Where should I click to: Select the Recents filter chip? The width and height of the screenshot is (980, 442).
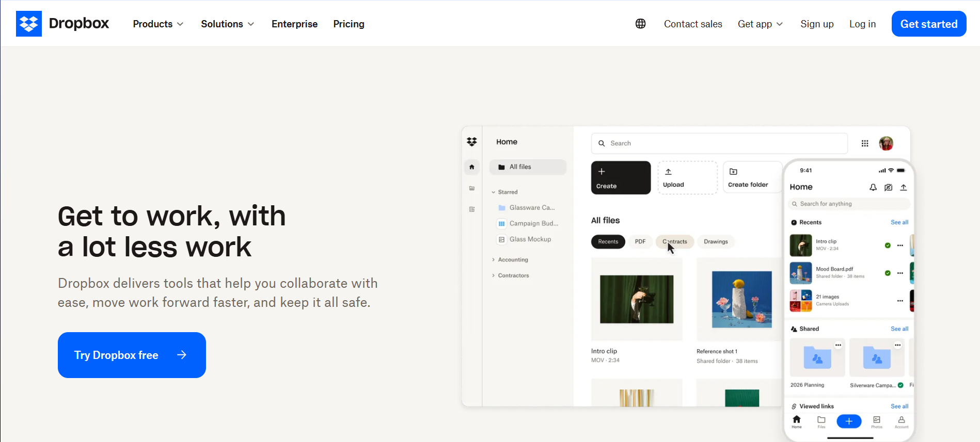608,241
